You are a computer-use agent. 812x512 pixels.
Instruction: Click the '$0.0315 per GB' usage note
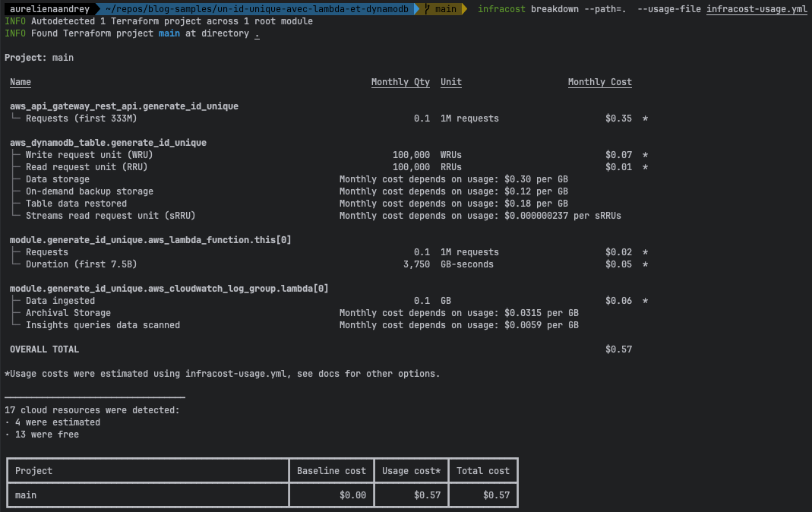[542, 313]
